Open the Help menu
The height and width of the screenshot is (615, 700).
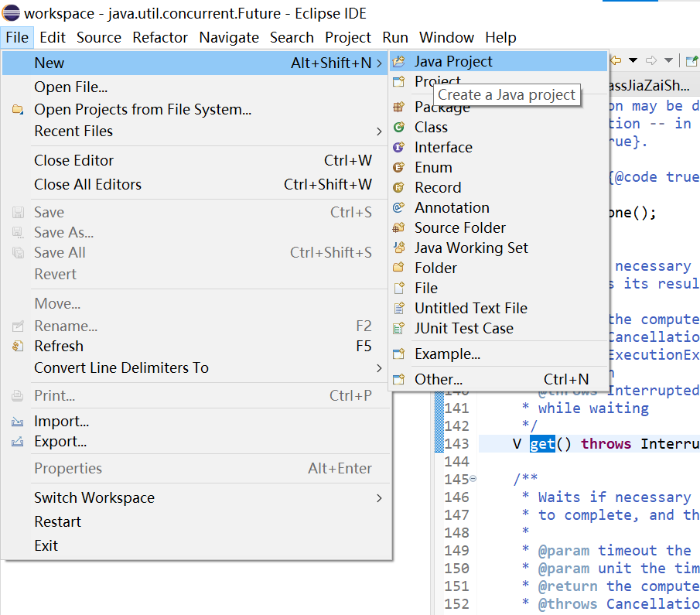pos(501,37)
